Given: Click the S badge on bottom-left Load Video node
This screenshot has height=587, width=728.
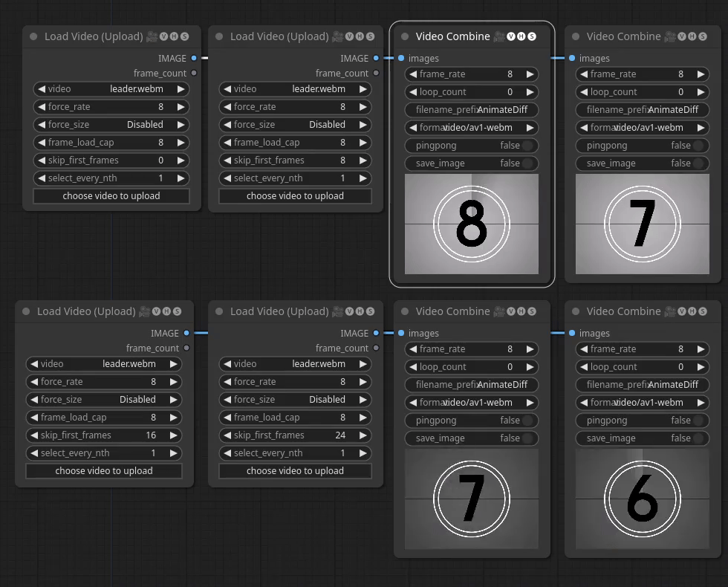Looking at the screenshot, I should pos(178,311).
